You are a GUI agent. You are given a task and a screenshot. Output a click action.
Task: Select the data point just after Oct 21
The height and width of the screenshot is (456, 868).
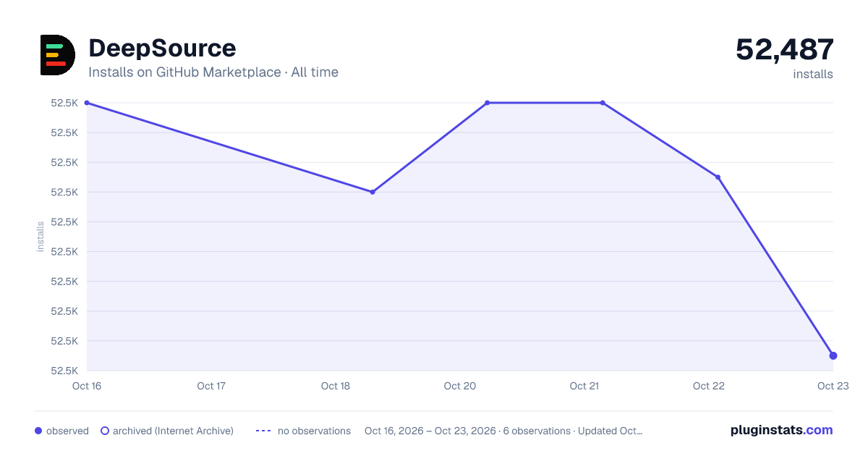(603, 103)
